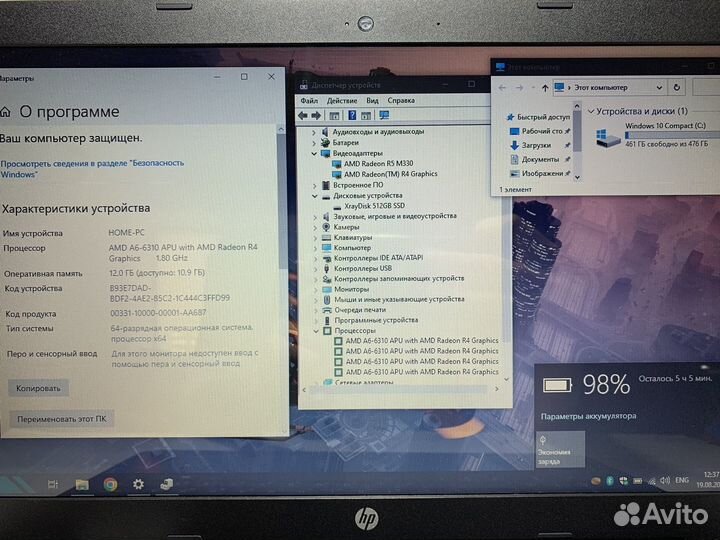Image resolution: width=720 pixels, height=540 pixels.
Task: Click the ENG language indicator in tray
Action: coord(681,480)
